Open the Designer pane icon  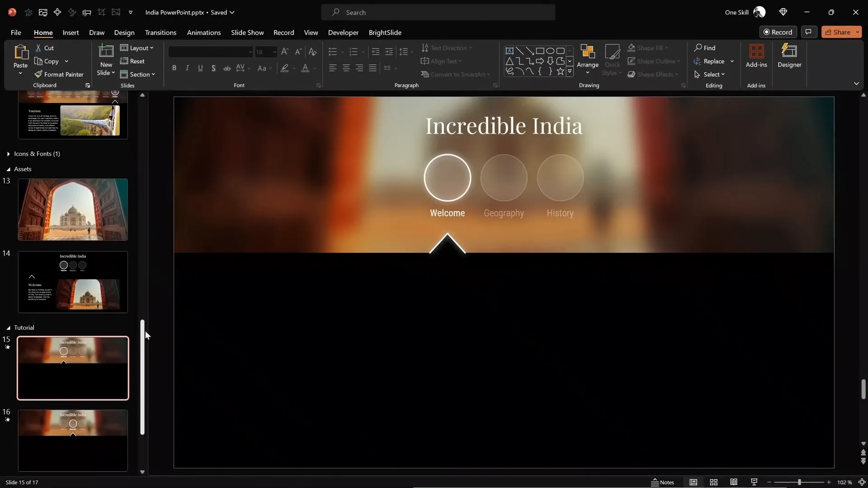pyautogui.click(x=789, y=51)
